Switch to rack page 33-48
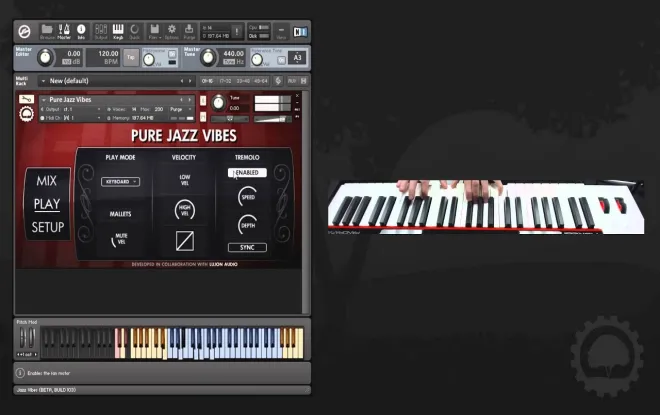The width and height of the screenshot is (660, 415). click(x=243, y=81)
